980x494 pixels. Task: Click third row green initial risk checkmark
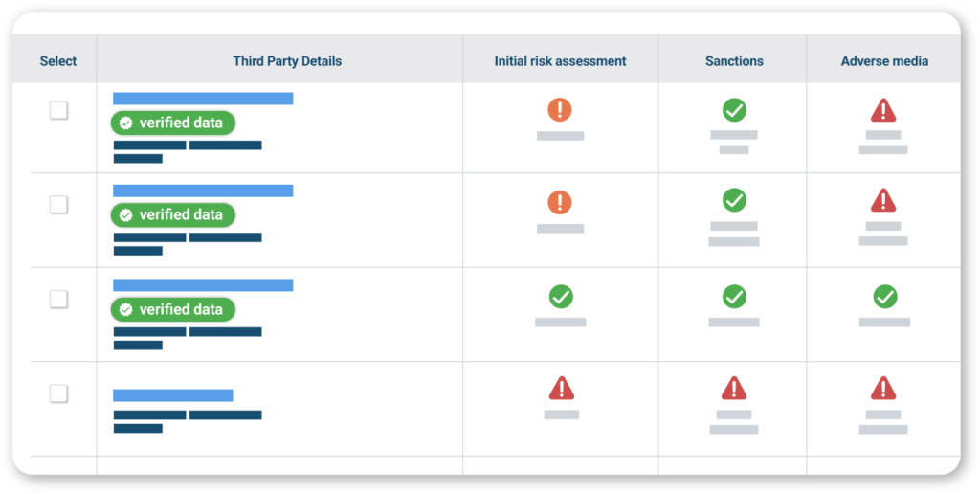(561, 297)
